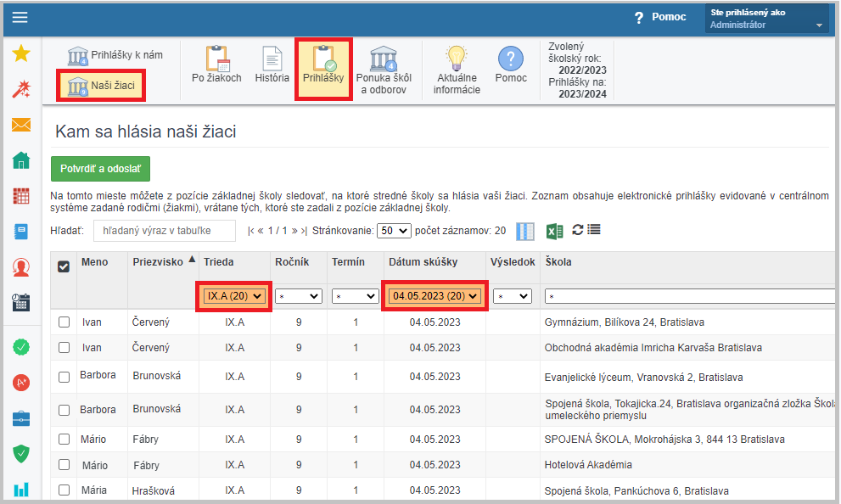The image size is (841, 504).
Task: Click the text Spojená škola, Pankúchova 6, Bratislava
Action: tap(636, 490)
